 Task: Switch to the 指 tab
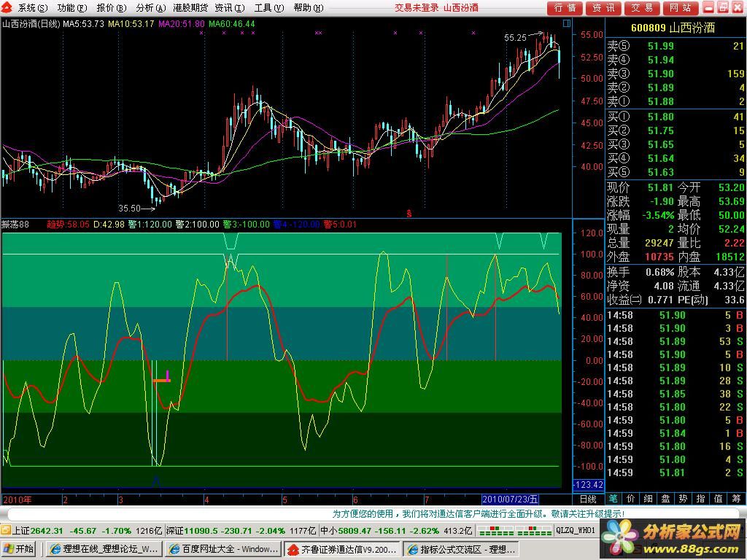[700, 499]
